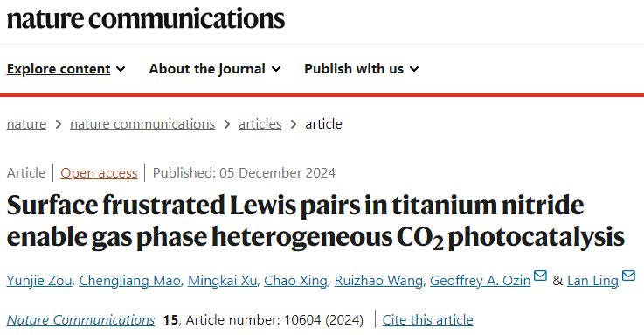The height and width of the screenshot is (335, 644).
Task: Click the Open access link
Action: point(99,173)
